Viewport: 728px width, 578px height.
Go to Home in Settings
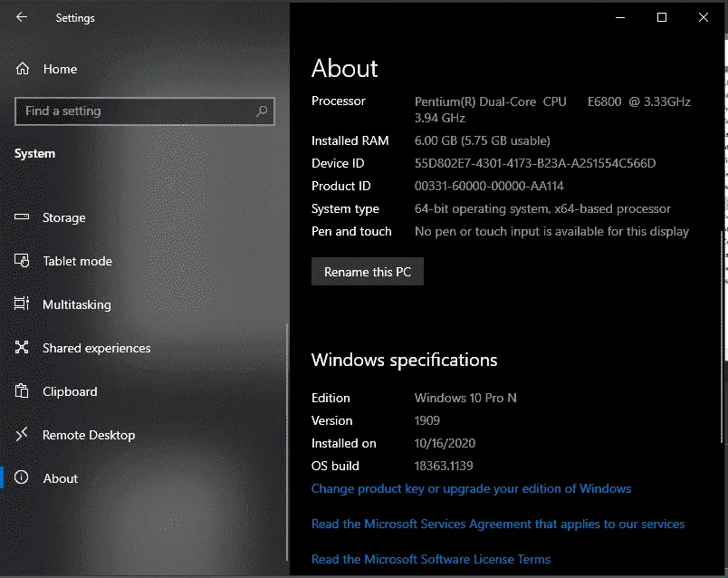[60, 69]
